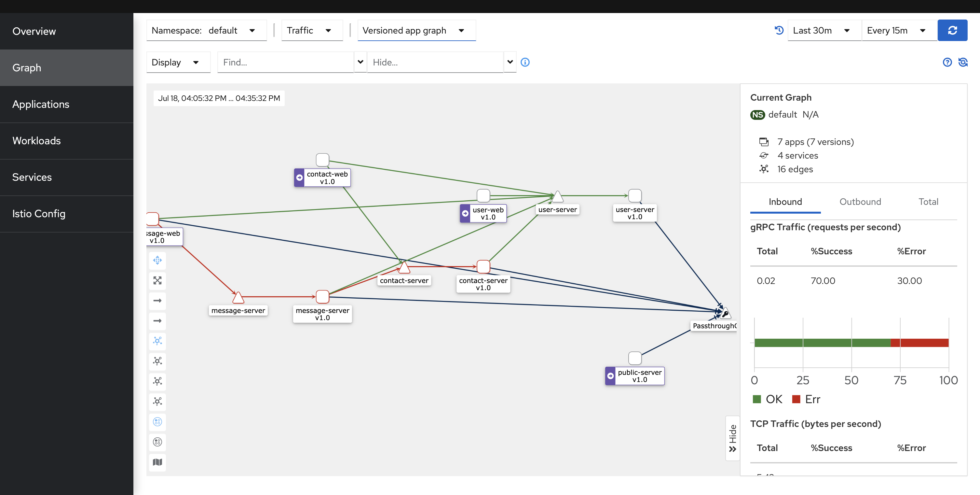Click the Find/Hide info icon
This screenshot has width=980, height=495.
pyautogui.click(x=525, y=62)
